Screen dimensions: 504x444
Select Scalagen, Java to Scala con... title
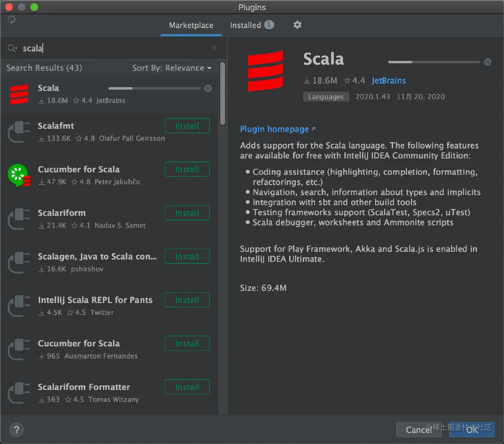[x=97, y=257]
